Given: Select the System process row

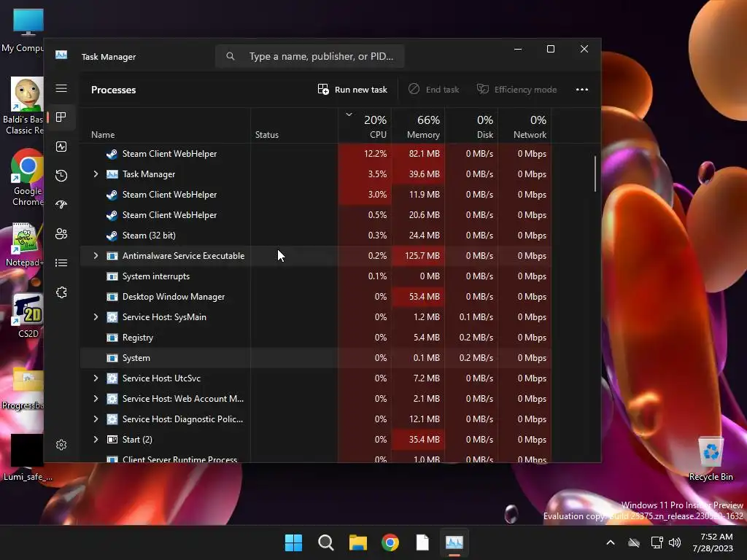Looking at the screenshot, I should click(x=316, y=358).
